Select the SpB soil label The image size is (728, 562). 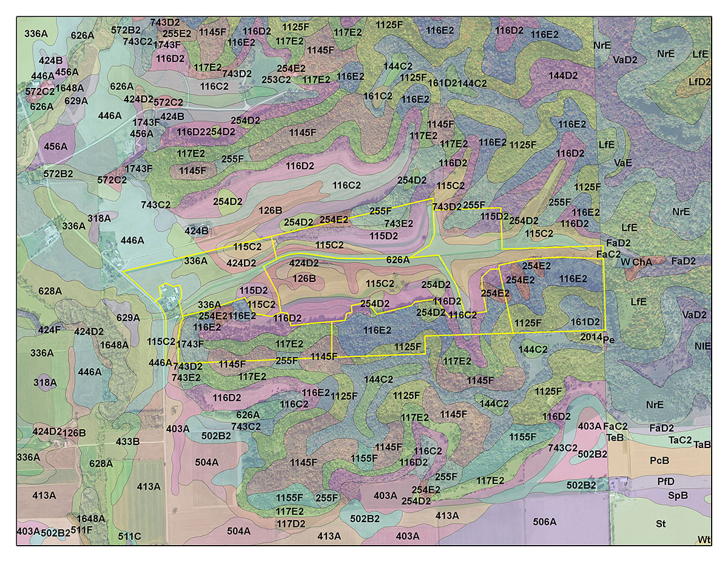[678, 495]
